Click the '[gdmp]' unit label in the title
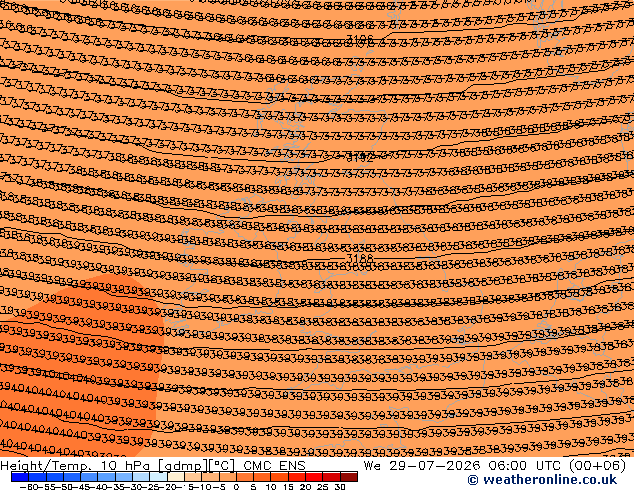Viewport: 634px width, 490px height. click(182, 466)
